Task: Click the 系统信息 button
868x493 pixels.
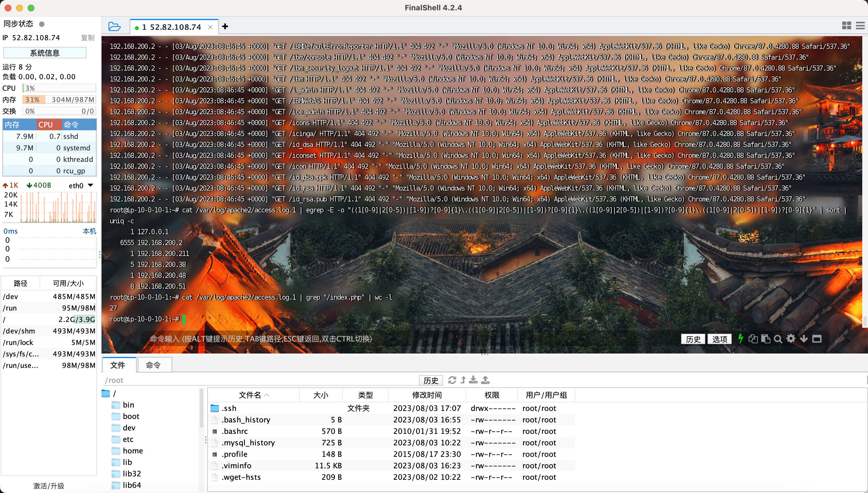Action: coord(45,53)
